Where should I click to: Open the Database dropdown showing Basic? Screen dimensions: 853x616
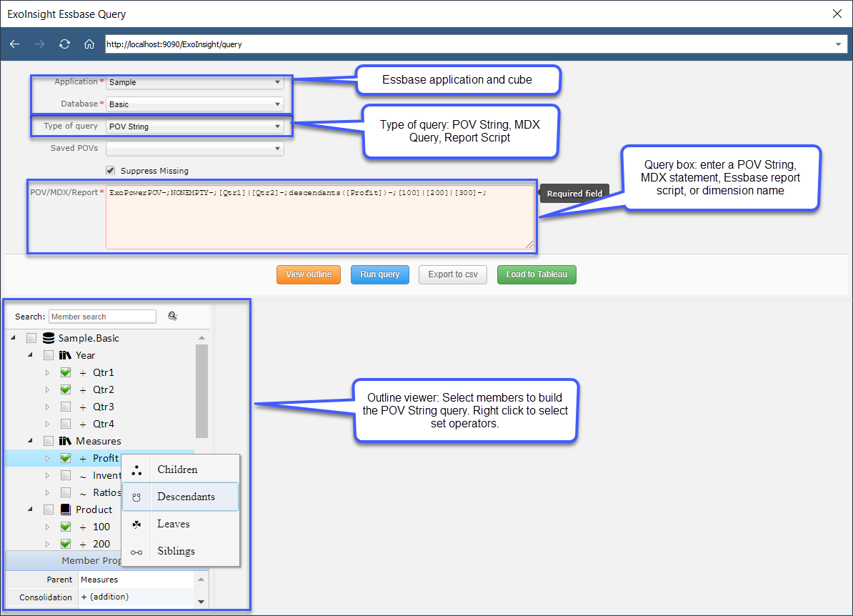point(195,104)
